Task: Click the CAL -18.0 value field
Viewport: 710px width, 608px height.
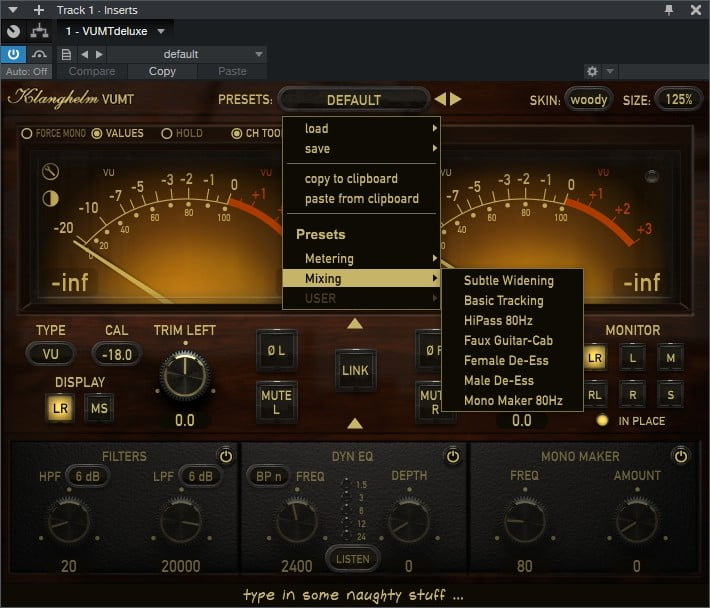Action: (117, 354)
